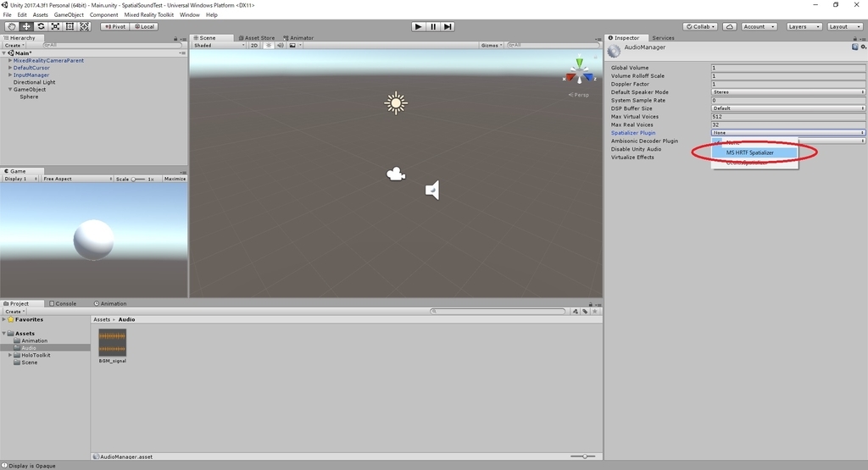Screen dimensions: 868x470
Task: Start Play mode
Action: (419, 26)
